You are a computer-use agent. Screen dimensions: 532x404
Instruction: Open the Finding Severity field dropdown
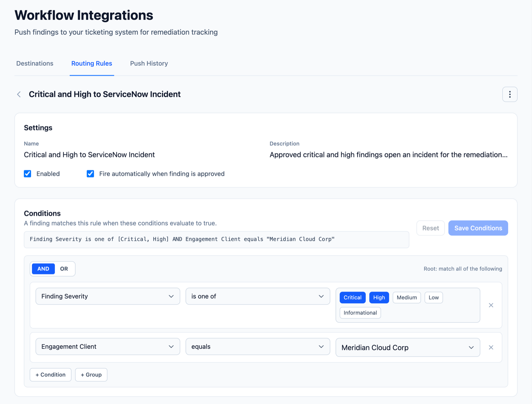pyautogui.click(x=108, y=296)
